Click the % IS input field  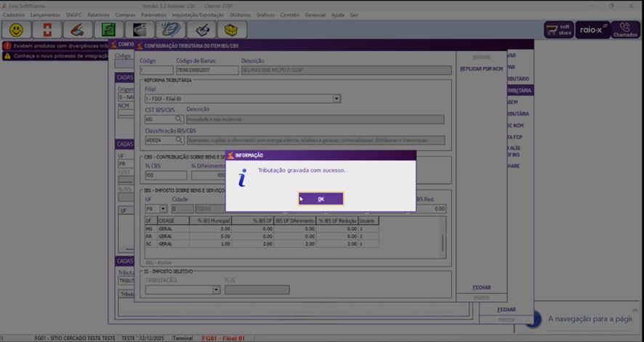257,290
